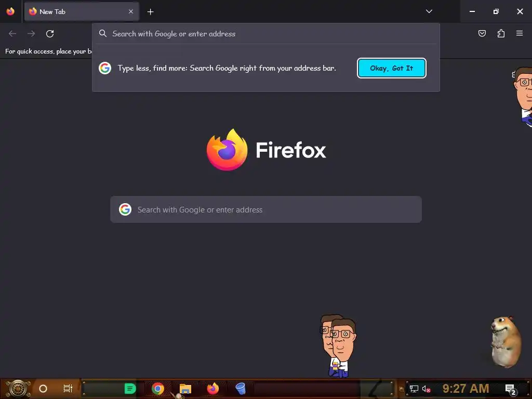The width and height of the screenshot is (532, 399).
Task: Click the network tray icon
Action: pos(414,389)
